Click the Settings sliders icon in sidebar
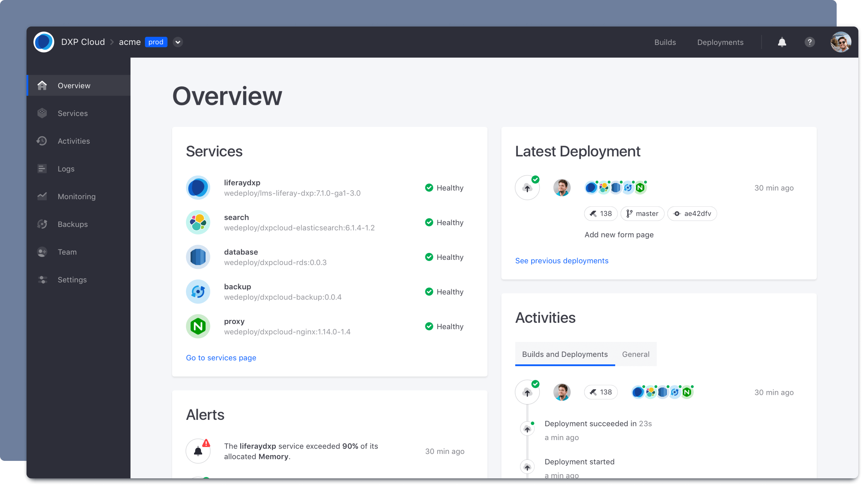The height and width of the screenshot is (488, 868). [42, 280]
